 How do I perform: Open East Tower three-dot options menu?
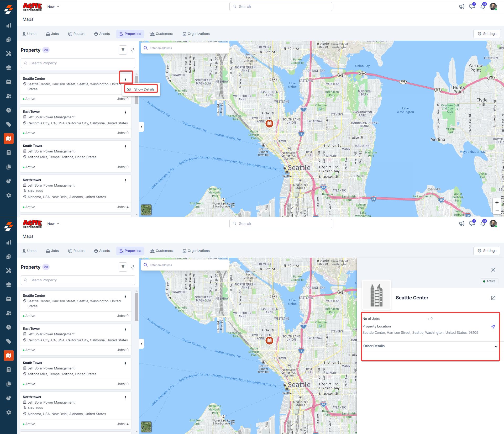125,112
